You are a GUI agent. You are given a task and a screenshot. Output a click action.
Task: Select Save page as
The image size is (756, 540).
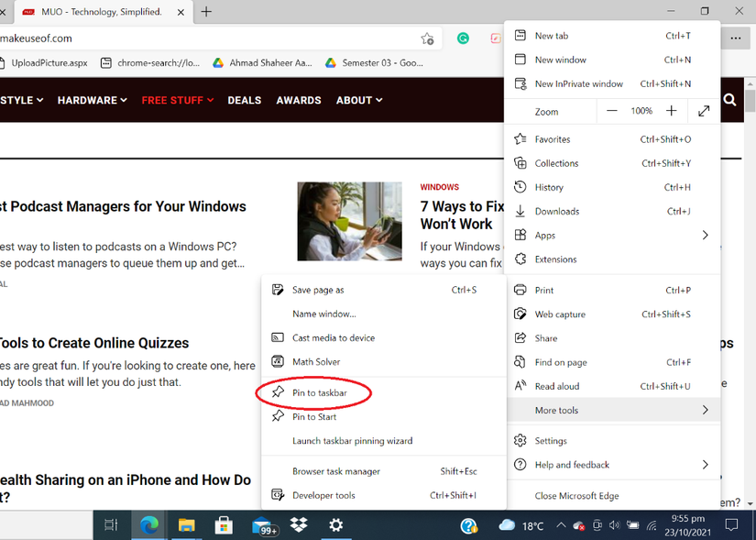point(384,290)
